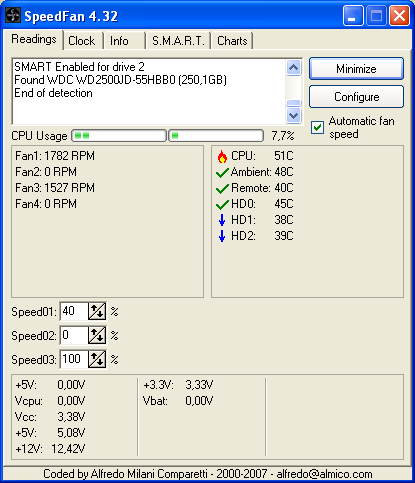Open the Configure dialog button

356,97
